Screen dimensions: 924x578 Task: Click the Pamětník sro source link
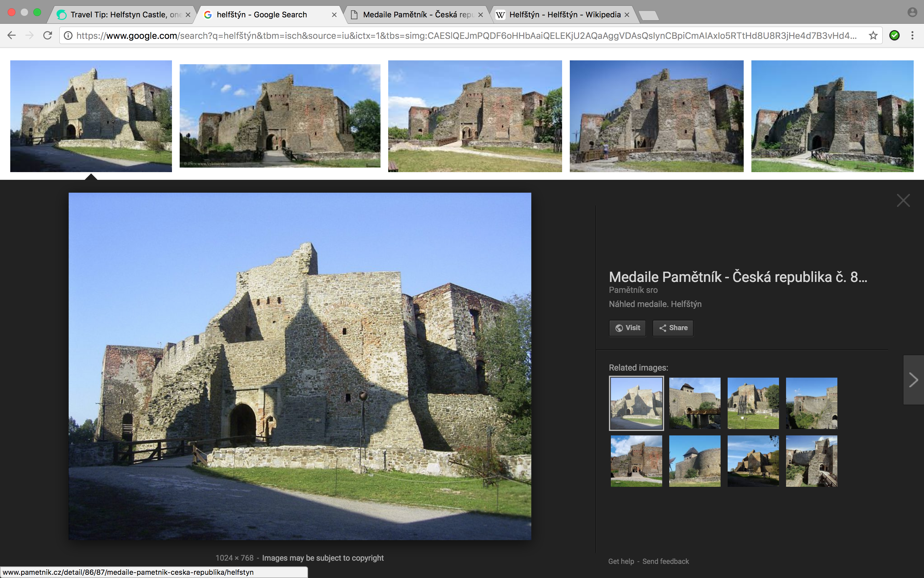pos(633,290)
